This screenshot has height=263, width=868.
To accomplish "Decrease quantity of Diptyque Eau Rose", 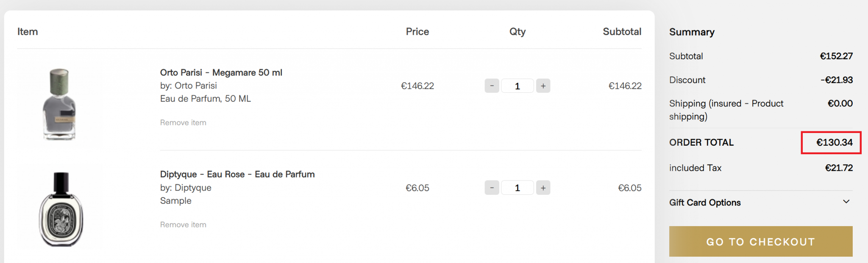I will pyautogui.click(x=492, y=188).
